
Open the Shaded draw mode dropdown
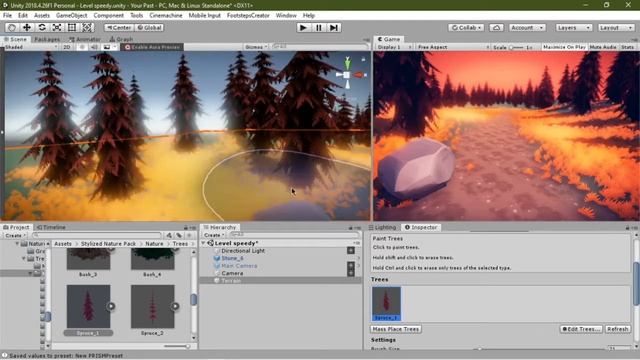coord(31,47)
